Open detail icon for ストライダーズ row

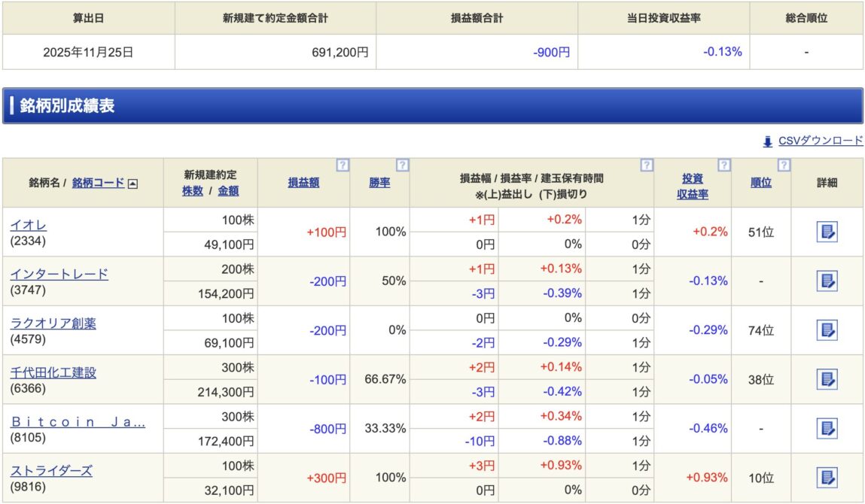827,478
